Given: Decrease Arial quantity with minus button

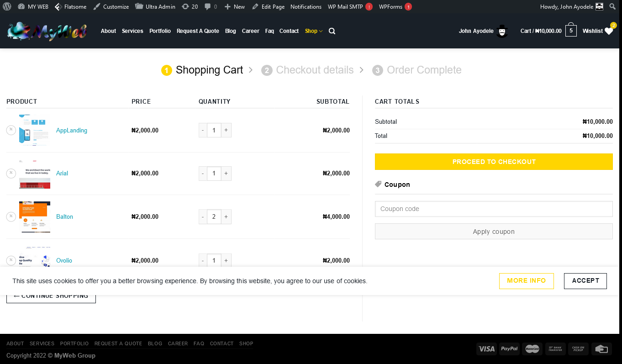Looking at the screenshot, I should coord(203,174).
